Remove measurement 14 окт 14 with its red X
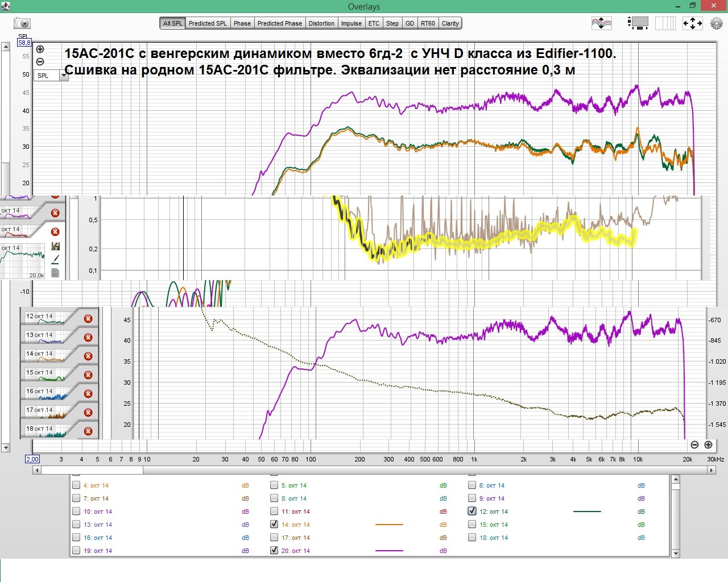Viewport: 728px width, 582px height. point(88,356)
